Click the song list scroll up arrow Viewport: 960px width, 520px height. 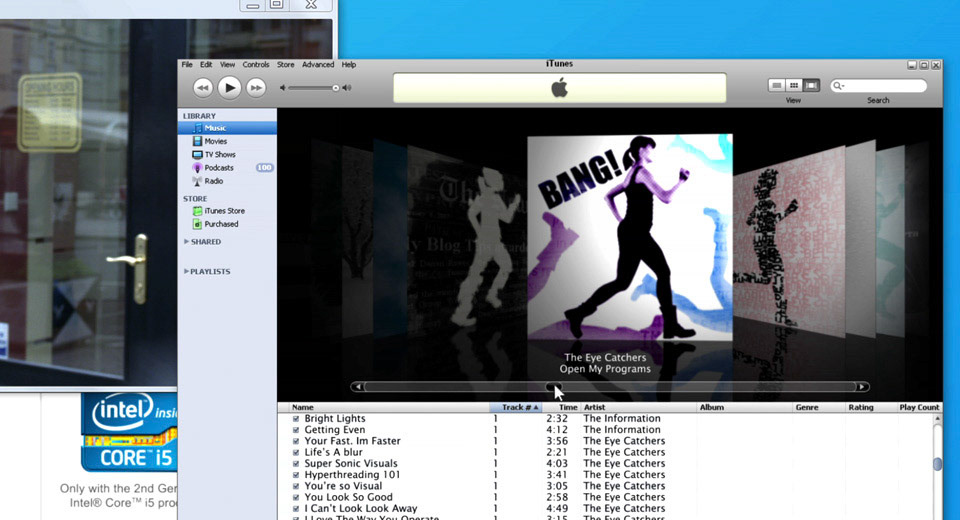point(937,418)
